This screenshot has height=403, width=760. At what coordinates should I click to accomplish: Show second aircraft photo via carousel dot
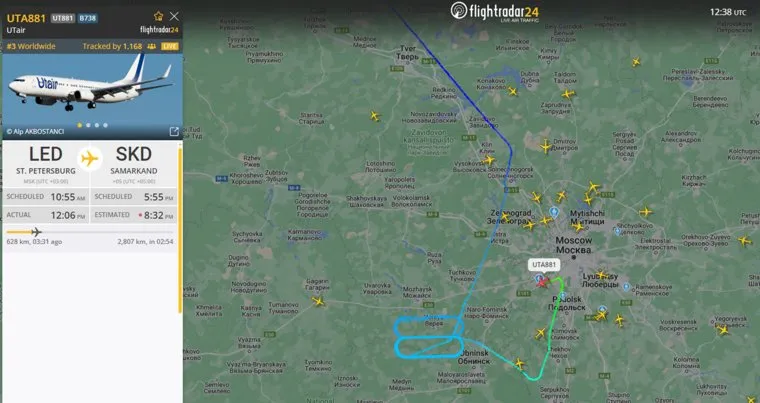[x=88, y=125]
